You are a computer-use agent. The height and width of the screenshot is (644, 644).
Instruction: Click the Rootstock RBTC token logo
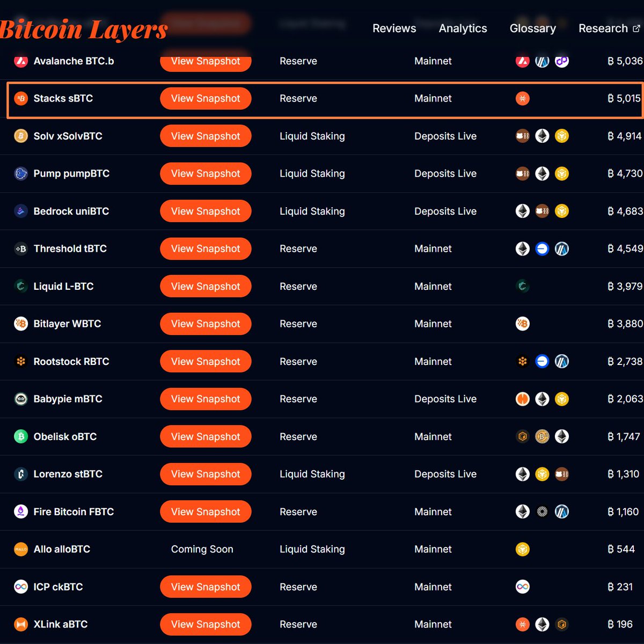(21, 362)
